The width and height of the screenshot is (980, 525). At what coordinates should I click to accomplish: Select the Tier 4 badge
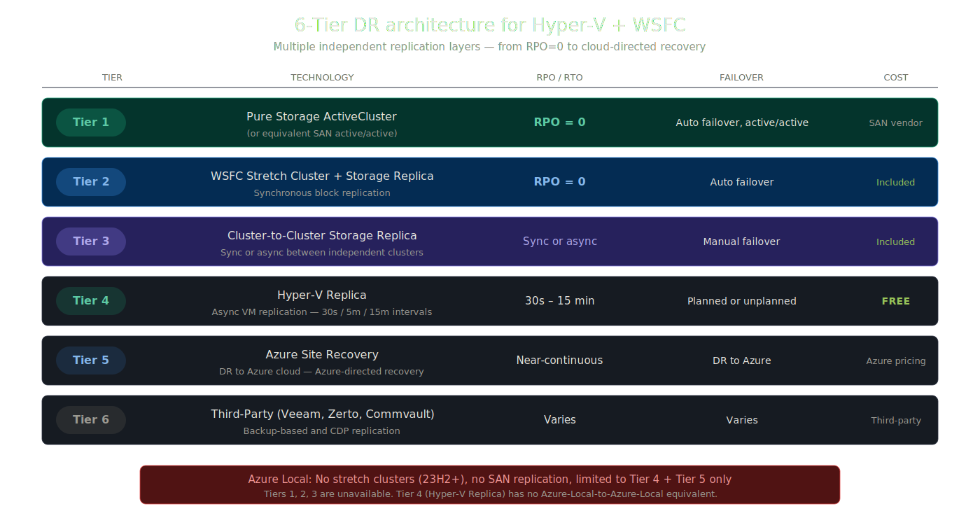[x=91, y=300]
